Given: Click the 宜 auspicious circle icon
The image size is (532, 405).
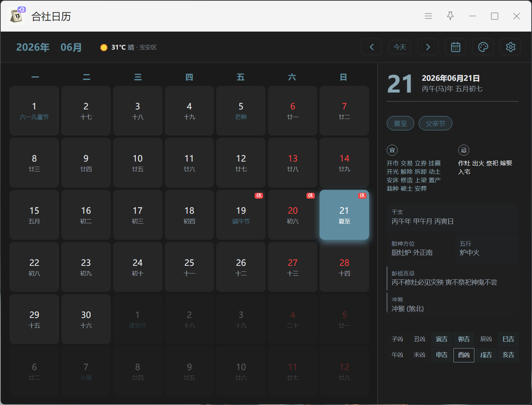Looking at the screenshot, I should coord(392,150).
